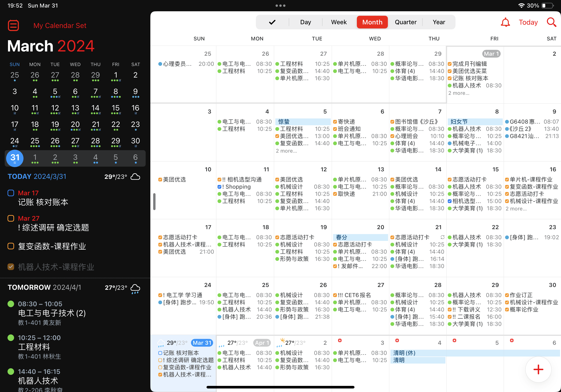Image resolution: width=561 pixels, height=392 pixels.
Task: Check off the Mar 17 记账 核对账本 task
Action: click(x=11, y=193)
